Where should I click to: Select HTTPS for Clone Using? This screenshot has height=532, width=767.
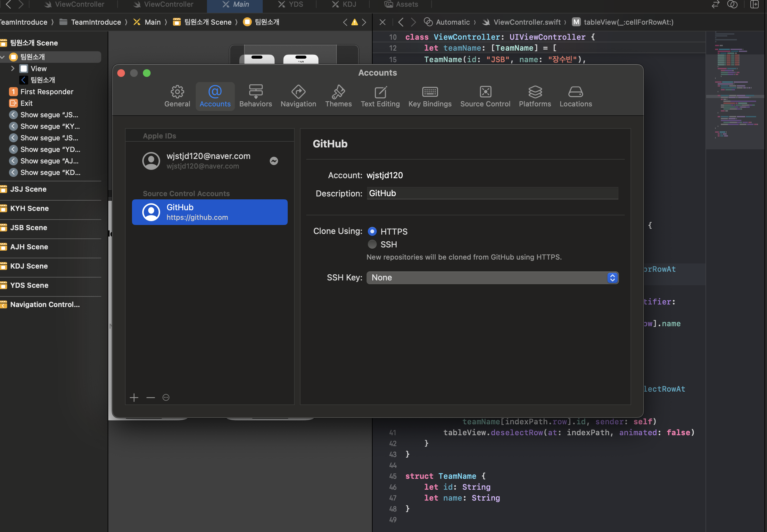coord(372,231)
